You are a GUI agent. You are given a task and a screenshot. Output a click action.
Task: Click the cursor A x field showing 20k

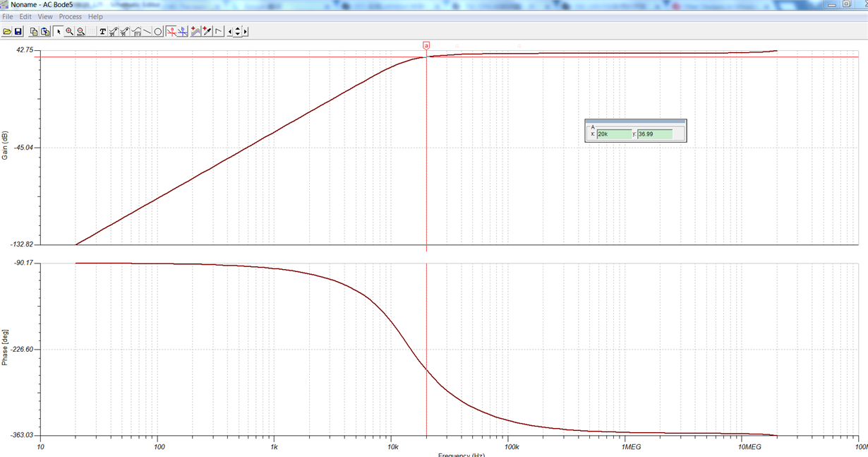613,133
